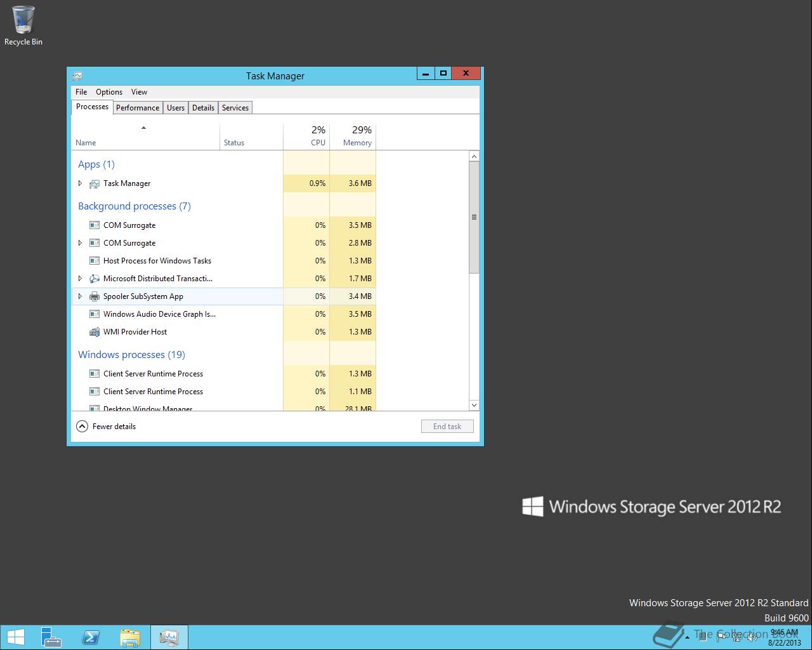Select the WMI Provider Host row text

[x=135, y=332]
